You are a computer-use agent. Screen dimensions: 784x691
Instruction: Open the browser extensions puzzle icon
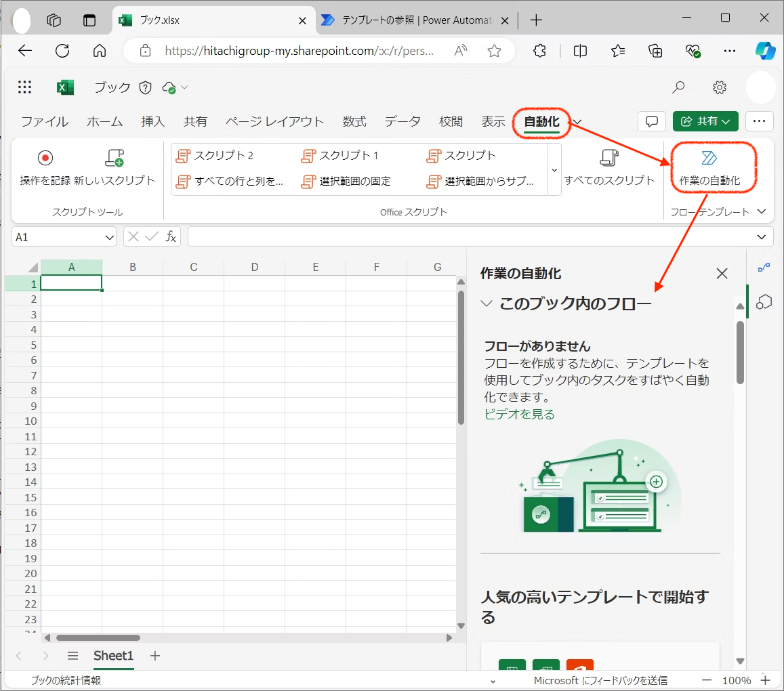pos(539,51)
